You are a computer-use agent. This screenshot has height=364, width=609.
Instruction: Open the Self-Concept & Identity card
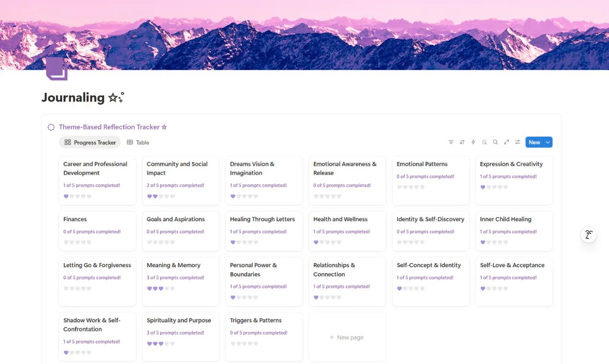pos(431,282)
